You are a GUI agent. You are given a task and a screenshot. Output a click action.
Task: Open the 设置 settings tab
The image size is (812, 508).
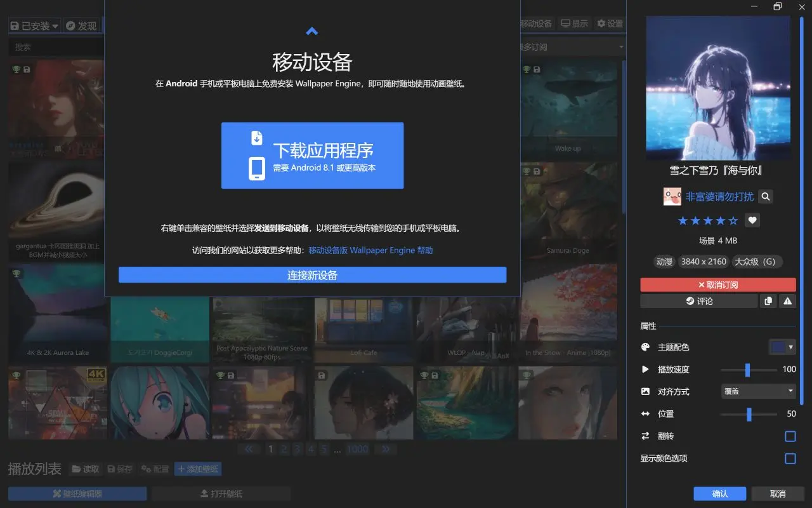tap(610, 23)
